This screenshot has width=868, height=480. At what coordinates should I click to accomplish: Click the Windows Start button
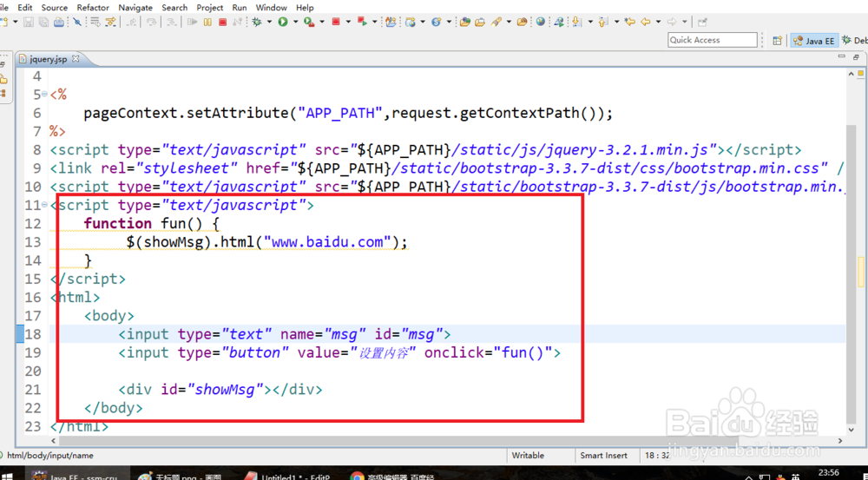[x=8, y=476]
